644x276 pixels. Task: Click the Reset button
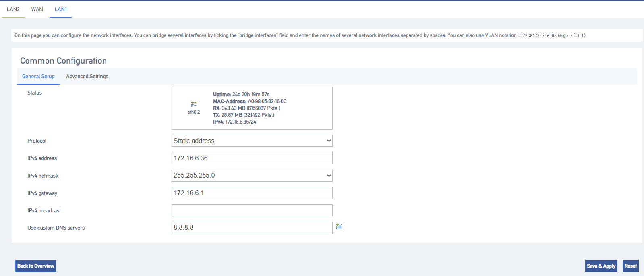[x=631, y=266]
